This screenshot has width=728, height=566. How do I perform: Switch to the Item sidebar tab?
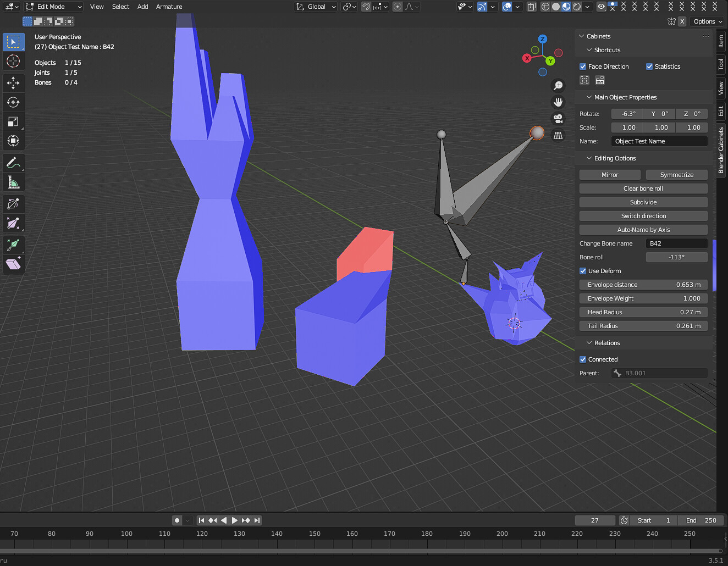tap(721, 41)
